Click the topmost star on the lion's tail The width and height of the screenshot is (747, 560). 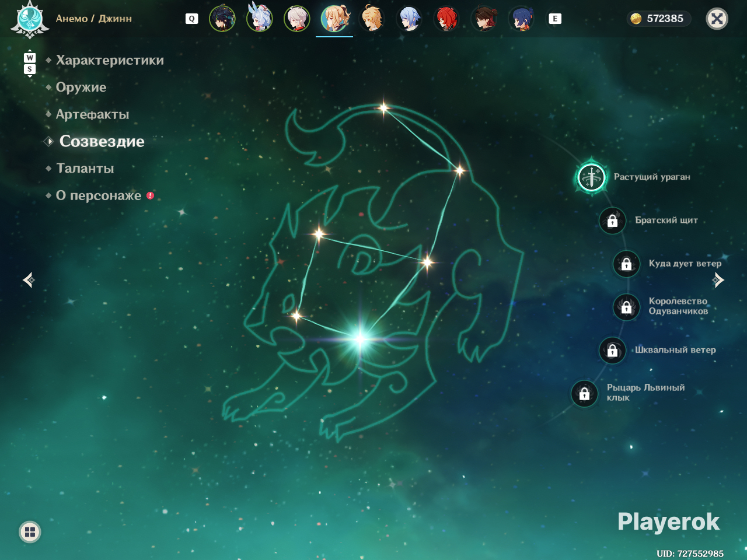pos(383,107)
